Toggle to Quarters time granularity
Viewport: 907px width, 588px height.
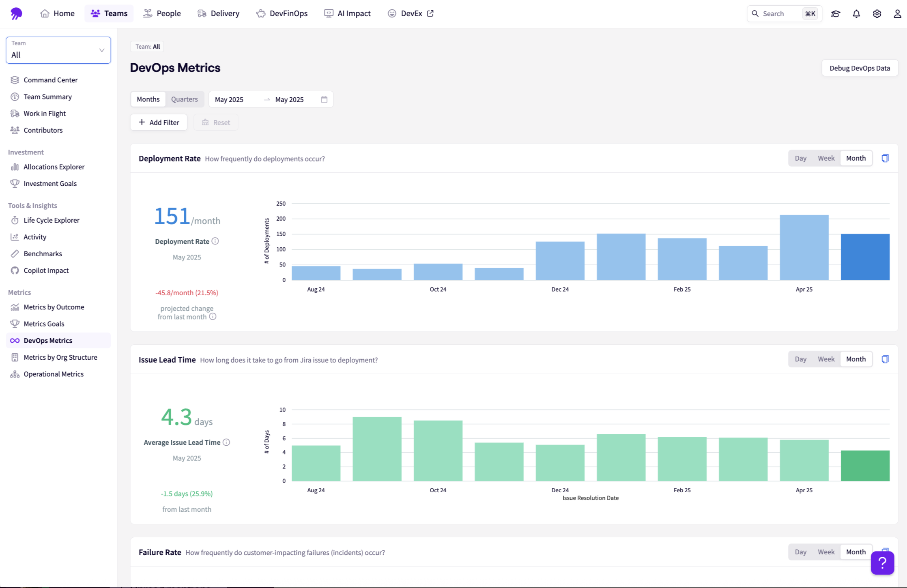point(185,99)
